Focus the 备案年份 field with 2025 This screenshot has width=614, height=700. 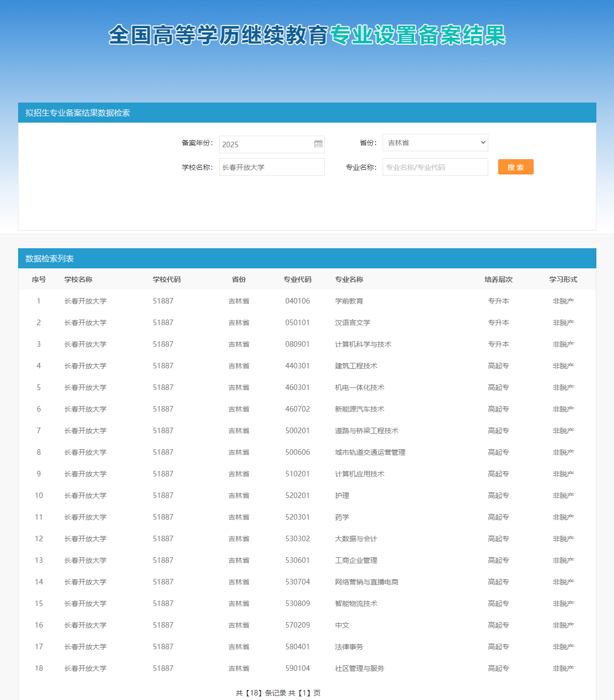[x=272, y=144]
